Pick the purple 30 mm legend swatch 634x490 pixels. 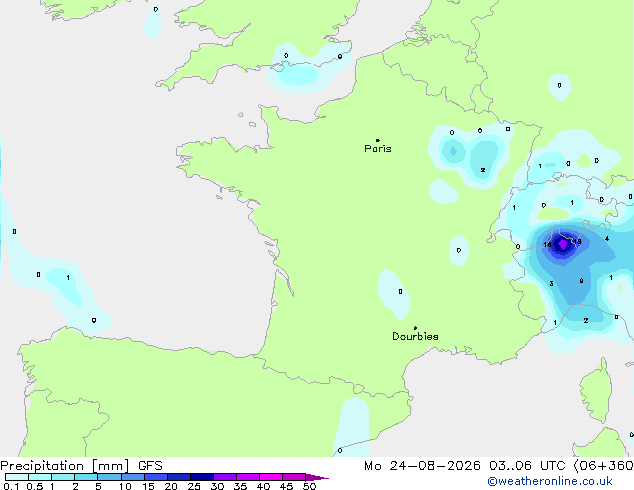[225, 477]
